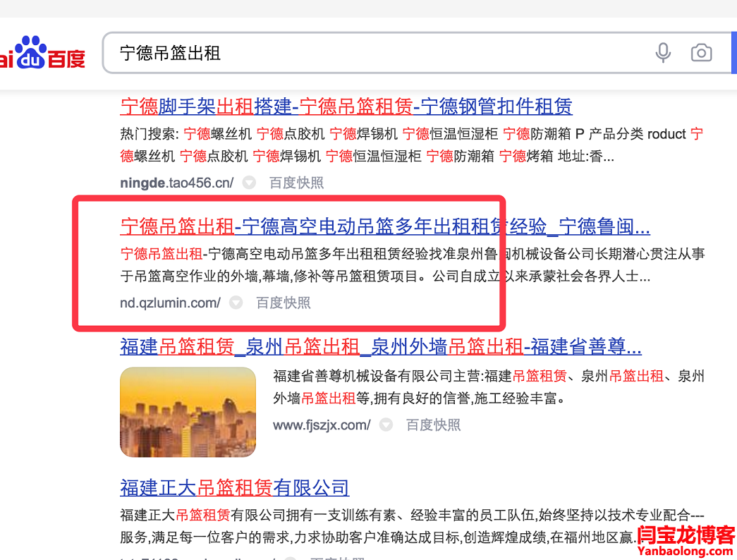The height and width of the screenshot is (560, 737).
Task: Open 百度快照 for the www.fjszjx.com result
Action: tap(433, 425)
